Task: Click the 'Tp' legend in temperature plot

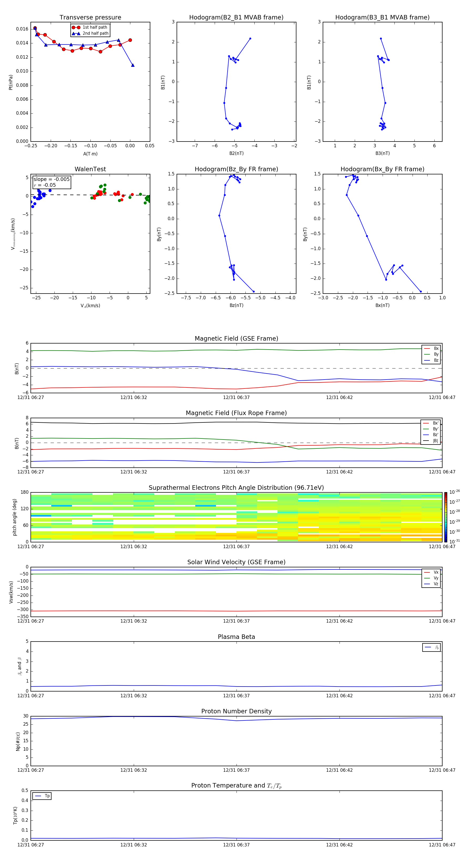Action: click(42, 796)
